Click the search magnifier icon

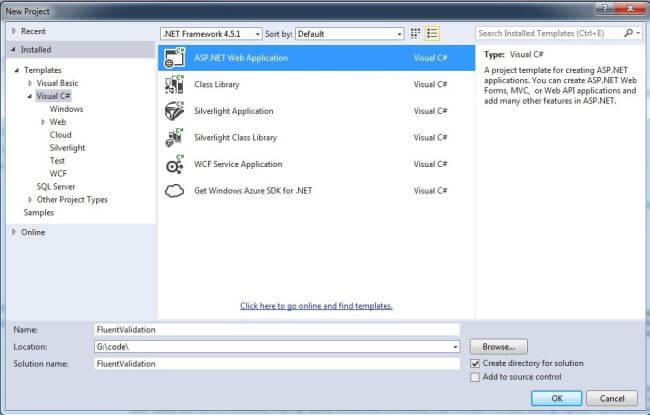pyautogui.click(x=628, y=33)
